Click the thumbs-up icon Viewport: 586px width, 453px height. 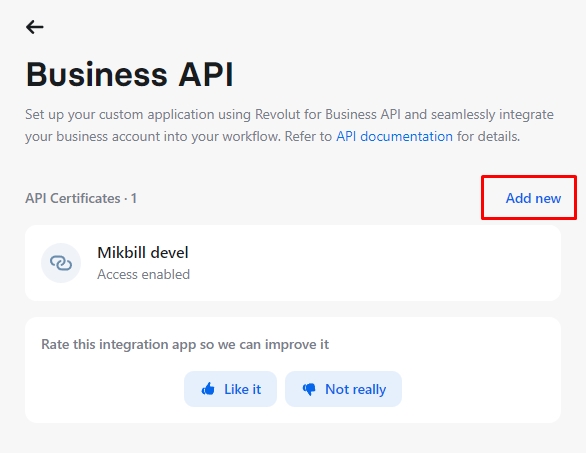[208, 389]
